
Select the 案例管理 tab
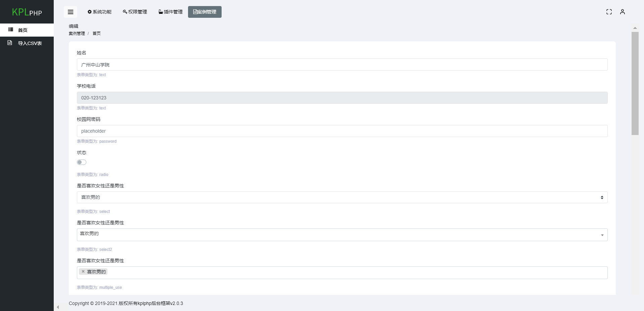[205, 12]
